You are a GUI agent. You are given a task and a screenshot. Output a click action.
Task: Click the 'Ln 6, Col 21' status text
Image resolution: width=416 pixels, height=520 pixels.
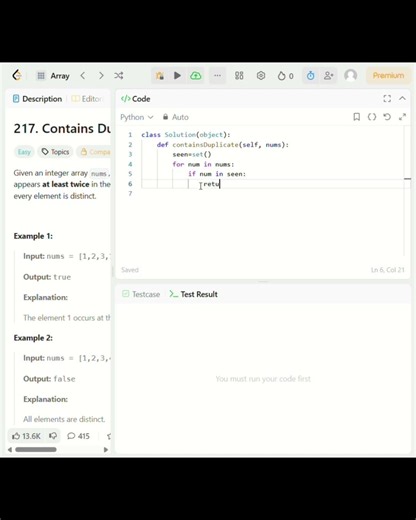(x=388, y=270)
